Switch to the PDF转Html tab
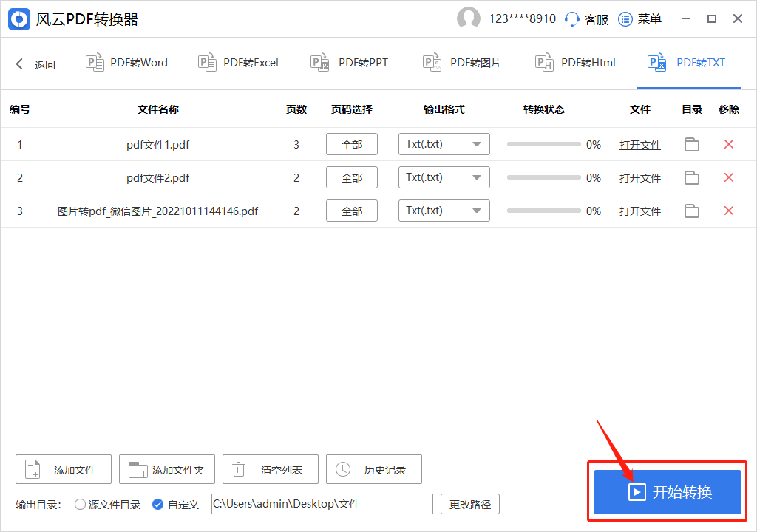The height and width of the screenshot is (532, 757). (x=575, y=63)
